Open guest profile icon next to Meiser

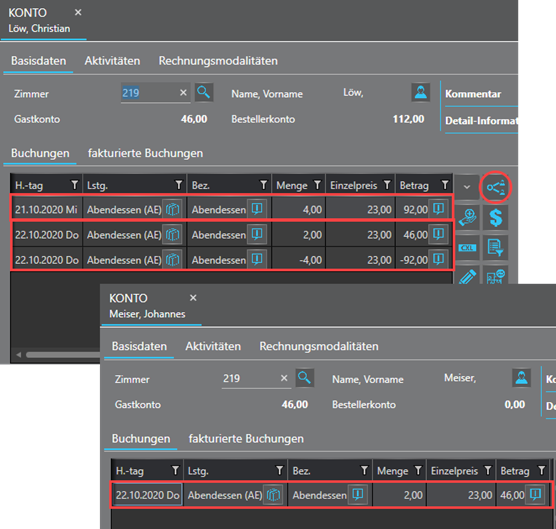pyautogui.click(x=521, y=378)
